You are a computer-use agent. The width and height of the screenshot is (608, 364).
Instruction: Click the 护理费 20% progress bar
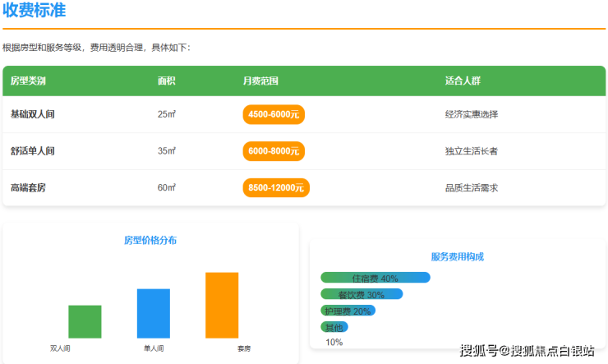pos(348,311)
